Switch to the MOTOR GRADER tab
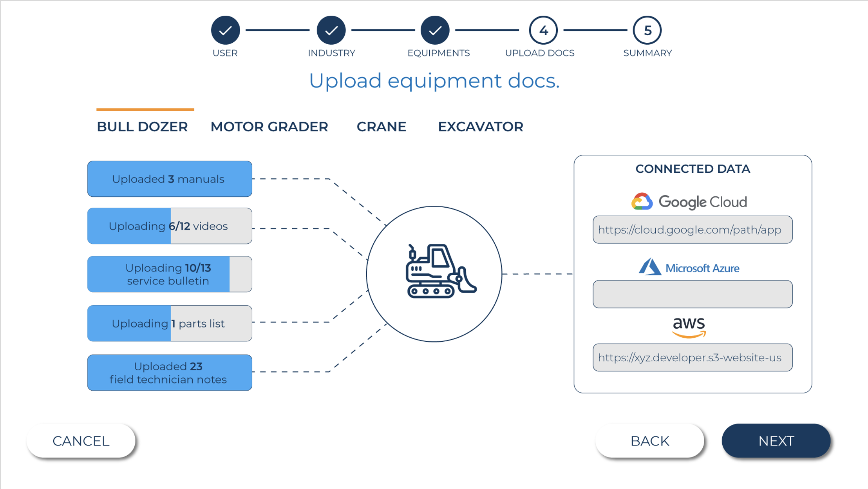Screen dimensions: 868x489 [x=269, y=127]
